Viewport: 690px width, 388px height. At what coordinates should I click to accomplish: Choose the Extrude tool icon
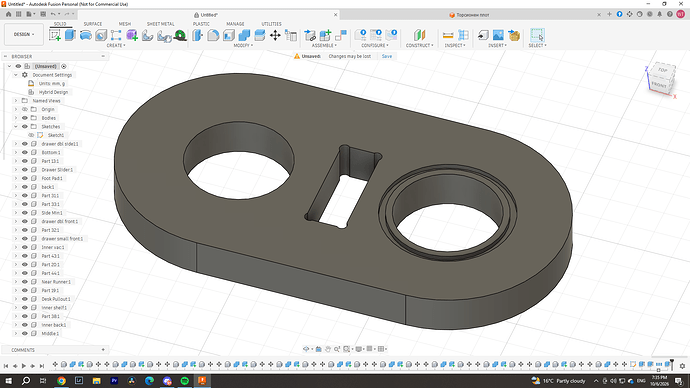tap(70, 35)
